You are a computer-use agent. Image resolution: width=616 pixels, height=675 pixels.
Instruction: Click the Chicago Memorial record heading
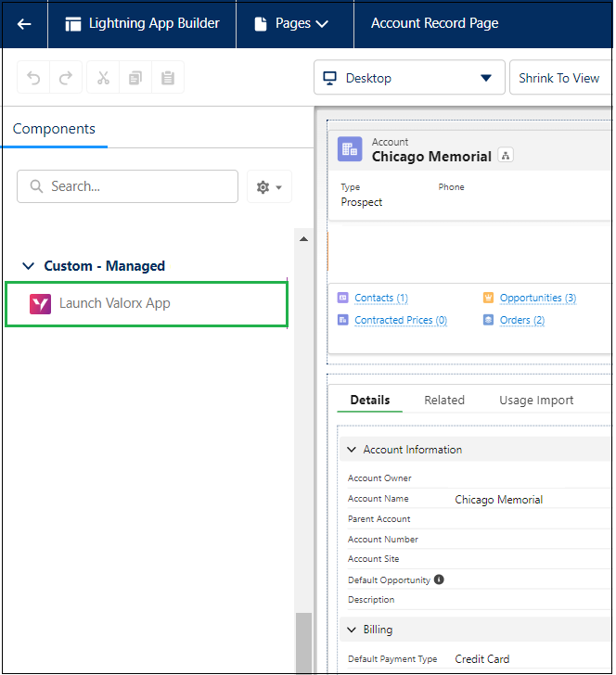(431, 157)
